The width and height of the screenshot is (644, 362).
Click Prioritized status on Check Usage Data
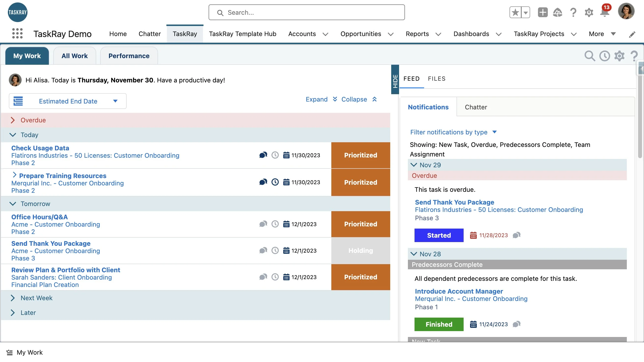(x=360, y=155)
